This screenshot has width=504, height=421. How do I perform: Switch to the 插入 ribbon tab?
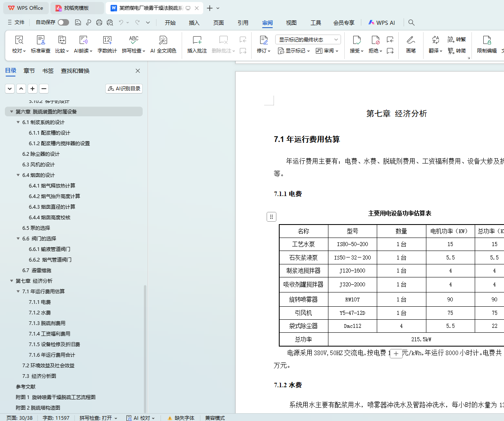coord(194,23)
